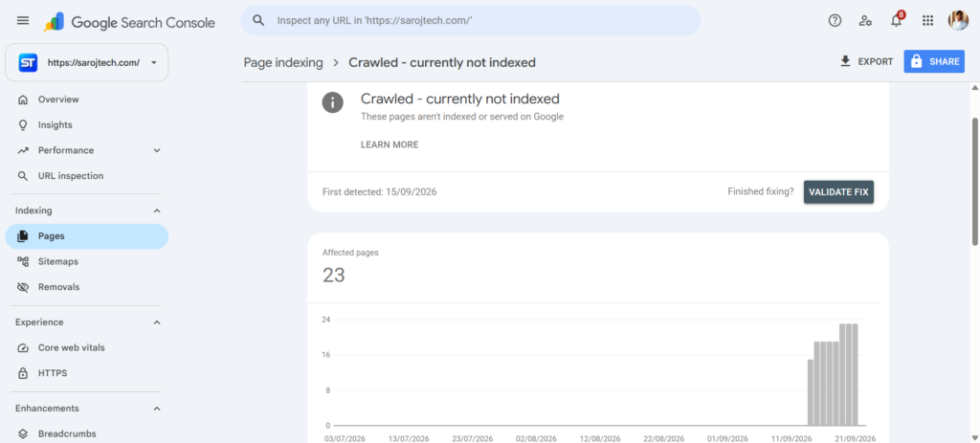Click the Export download arrow icon
Image resolution: width=980 pixels, height=443 pixels.
846,61
